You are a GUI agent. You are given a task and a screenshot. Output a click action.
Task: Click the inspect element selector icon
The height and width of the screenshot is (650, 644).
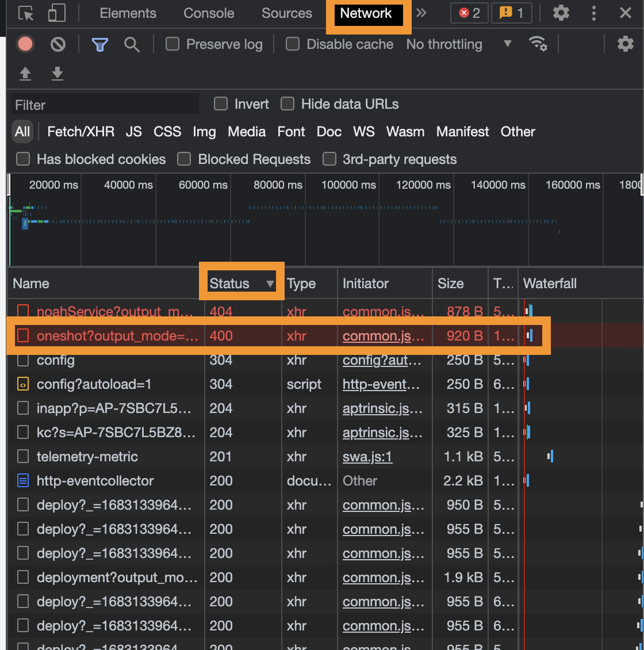[x=26, y=13]
